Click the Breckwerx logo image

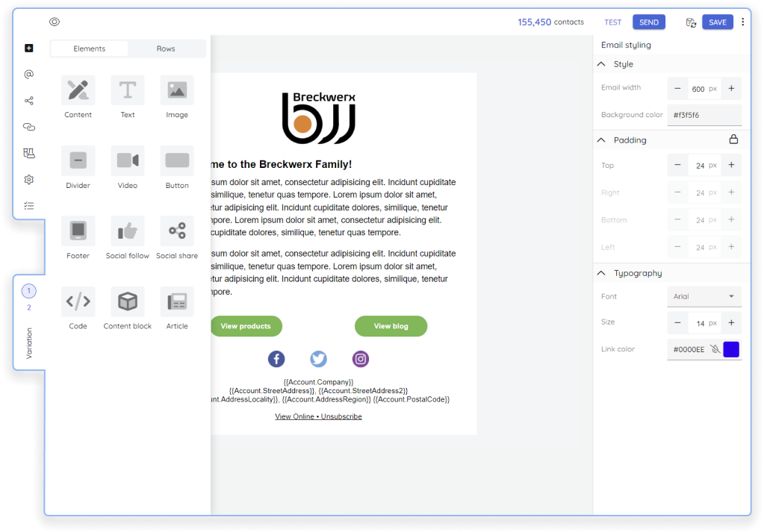point(319,118)
